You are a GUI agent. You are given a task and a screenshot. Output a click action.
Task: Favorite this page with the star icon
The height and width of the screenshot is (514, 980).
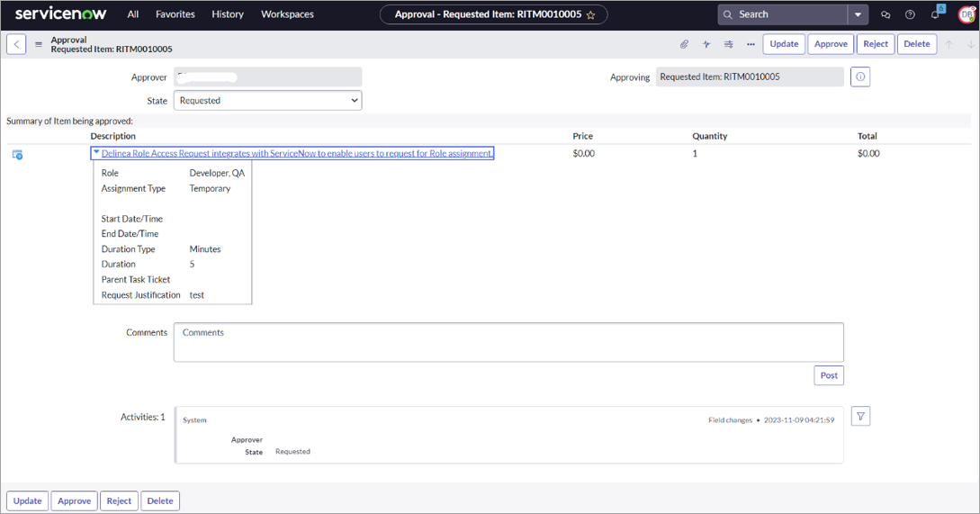click(591, 14)
